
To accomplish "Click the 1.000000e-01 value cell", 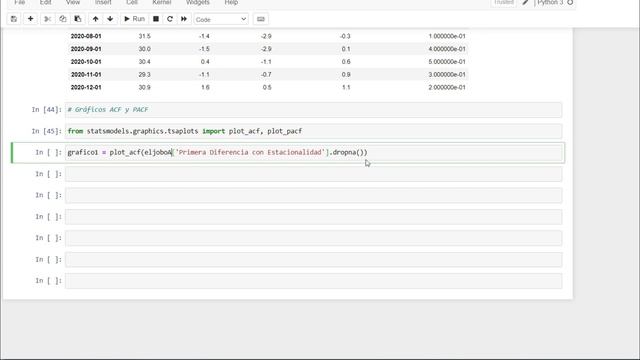I will tap(447, 36).
